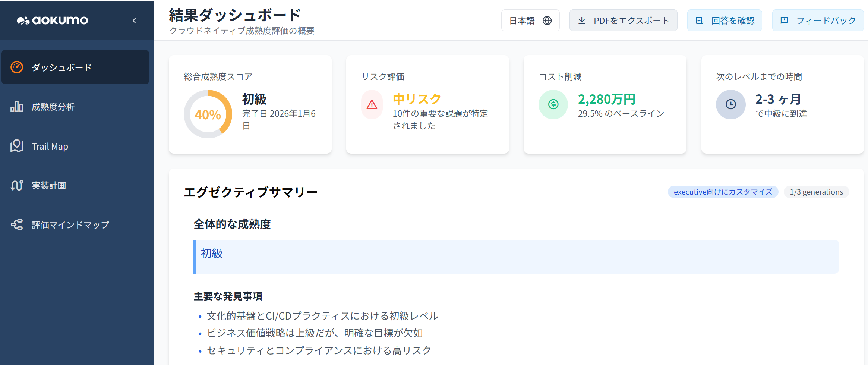Click the 評価マインドマップ share-node icon
Viewport: 868px width, 365px height.
coord(17,224)
